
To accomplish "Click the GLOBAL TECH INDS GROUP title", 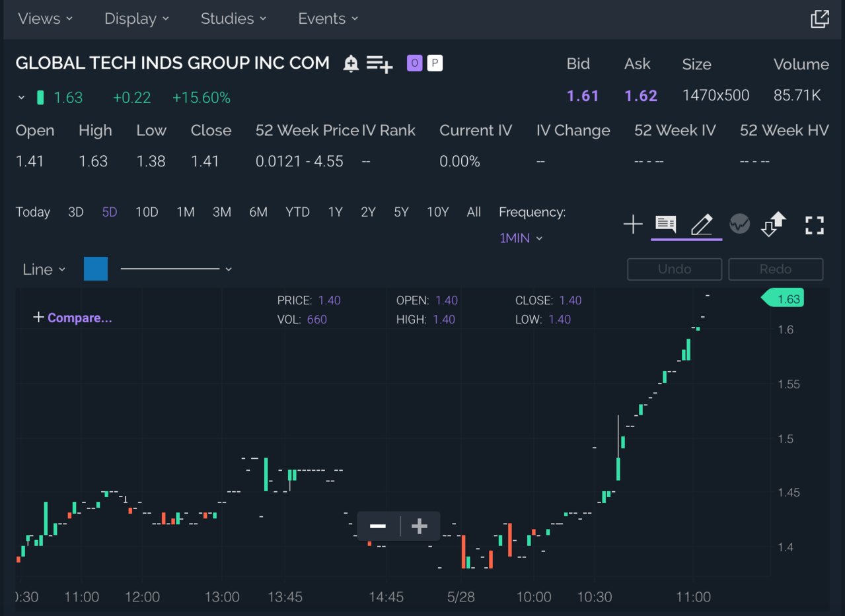I will tap(172, 63).
